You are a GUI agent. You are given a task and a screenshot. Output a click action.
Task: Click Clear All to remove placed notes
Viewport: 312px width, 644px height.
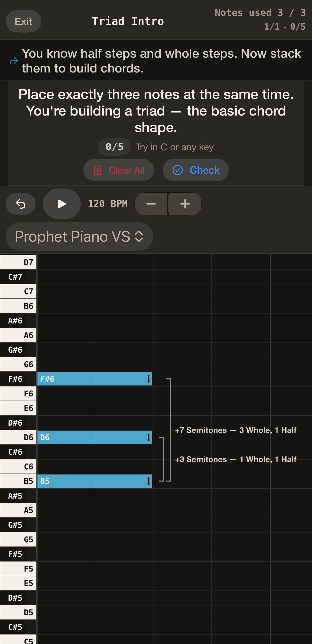(x=119, y=170)
